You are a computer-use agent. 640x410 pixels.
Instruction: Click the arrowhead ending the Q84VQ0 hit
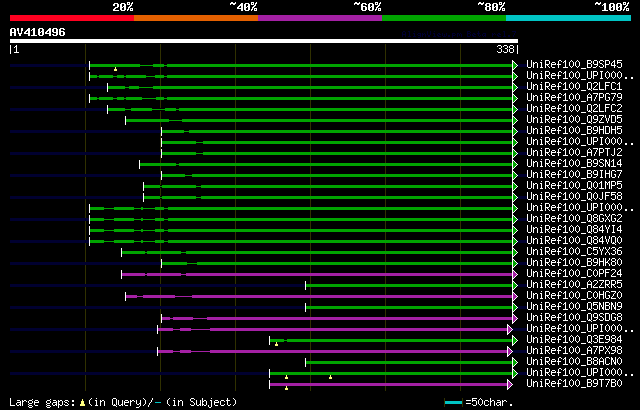click(515, 242)
